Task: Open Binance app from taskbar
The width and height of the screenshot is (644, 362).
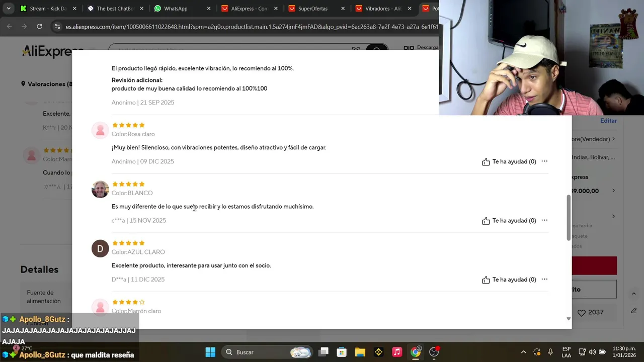Action: pos(378,352)
